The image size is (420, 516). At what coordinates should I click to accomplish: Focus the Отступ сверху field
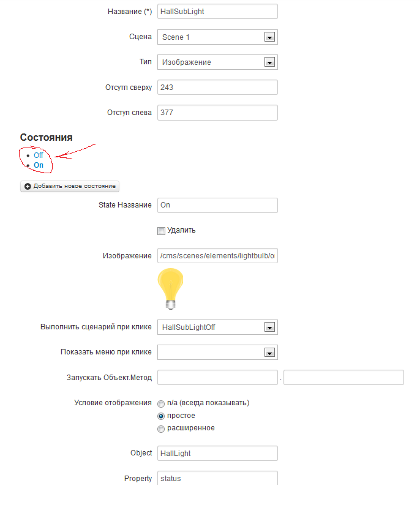(x=217, y=88)
